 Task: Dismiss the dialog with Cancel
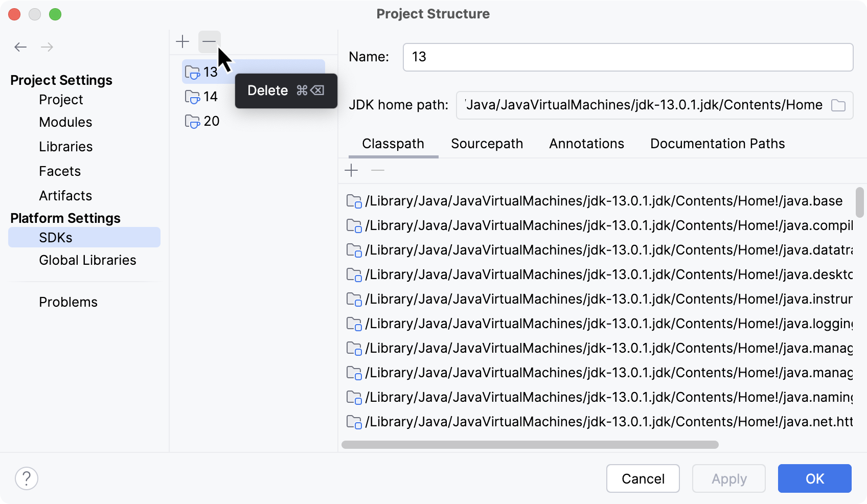[643, 478]
